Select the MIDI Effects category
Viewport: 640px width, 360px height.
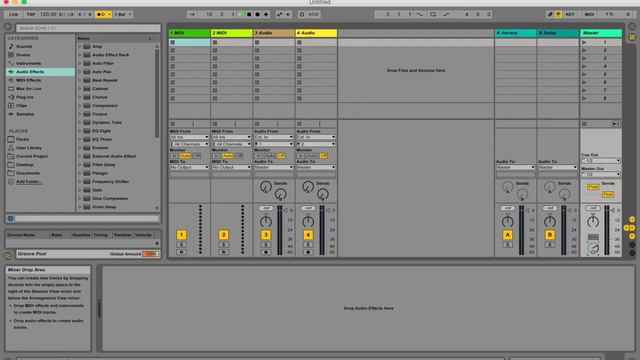coord(28,80)
